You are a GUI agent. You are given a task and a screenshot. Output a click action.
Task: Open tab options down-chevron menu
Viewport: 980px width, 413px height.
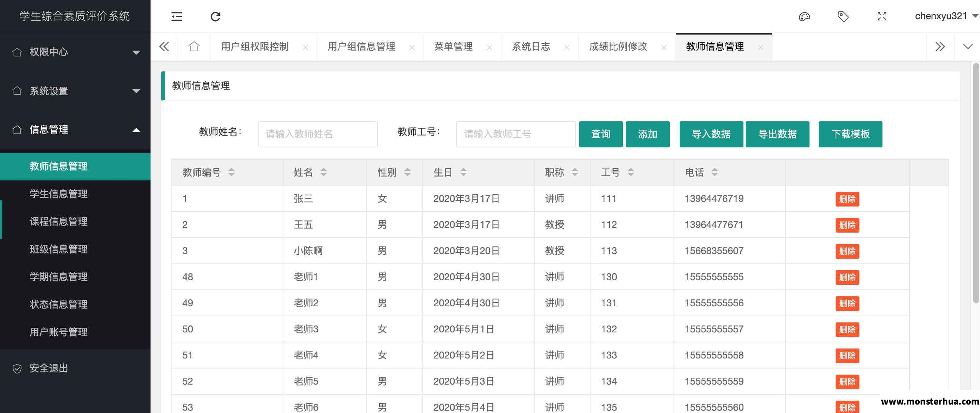tap(968, 47)
